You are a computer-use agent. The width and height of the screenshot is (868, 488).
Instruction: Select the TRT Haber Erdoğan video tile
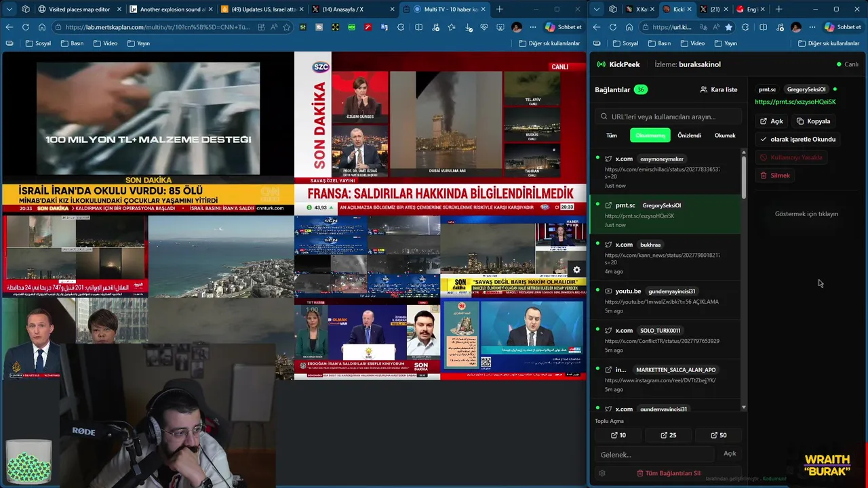(367, 339)
